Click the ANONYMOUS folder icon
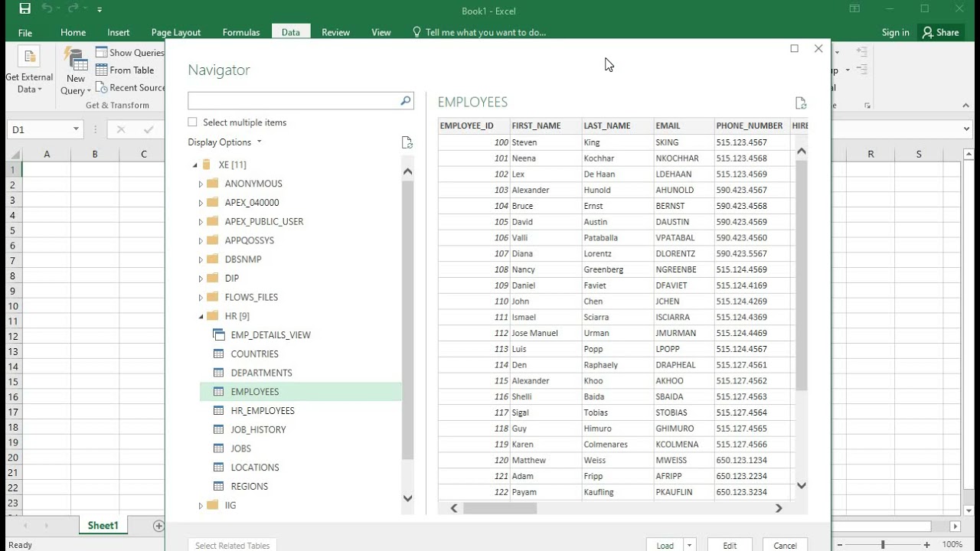Screen dimensions: 980x551 point(213,184)
